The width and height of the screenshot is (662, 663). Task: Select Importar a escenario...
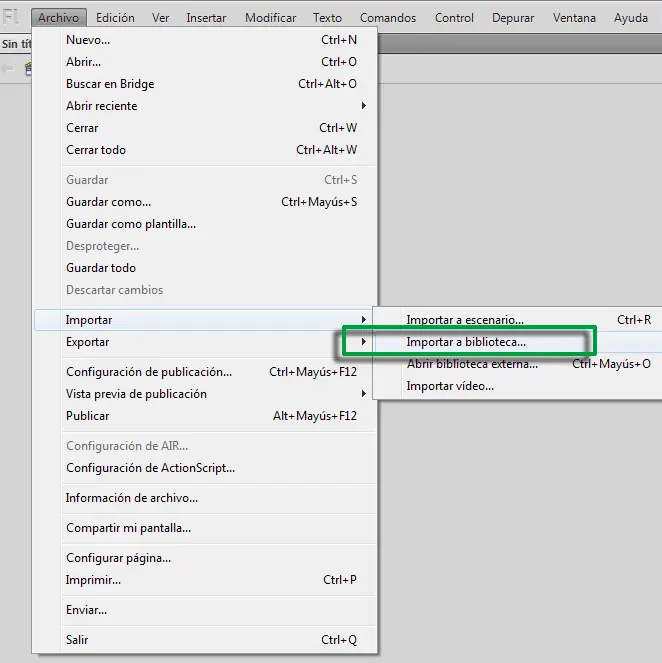coord(518,320)
